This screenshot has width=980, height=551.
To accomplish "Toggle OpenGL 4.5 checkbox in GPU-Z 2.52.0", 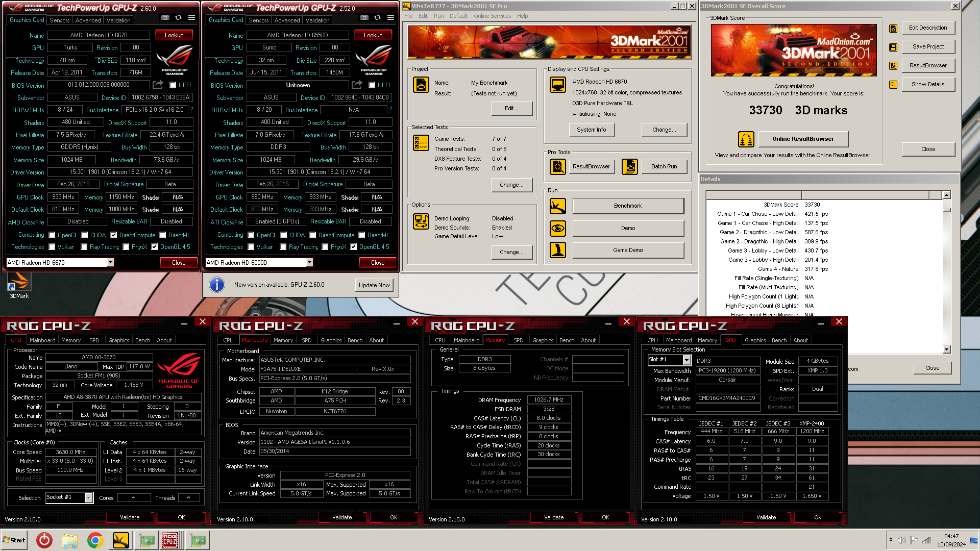I will coord(353,247).
